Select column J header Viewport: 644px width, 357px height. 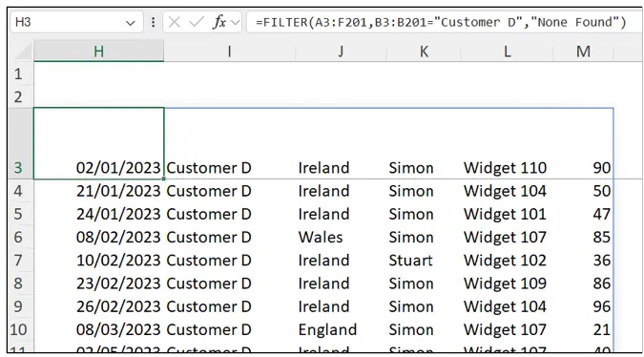(341, 52)
